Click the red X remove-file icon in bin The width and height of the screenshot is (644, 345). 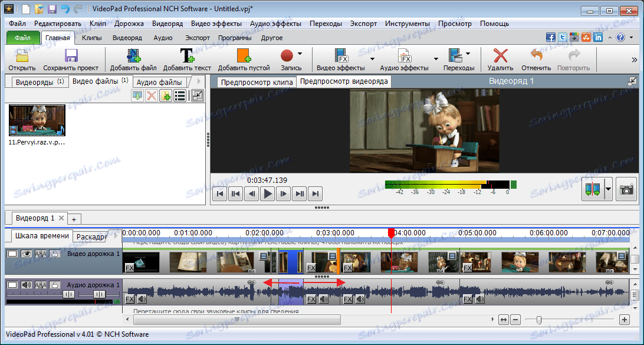coord(152,96)
